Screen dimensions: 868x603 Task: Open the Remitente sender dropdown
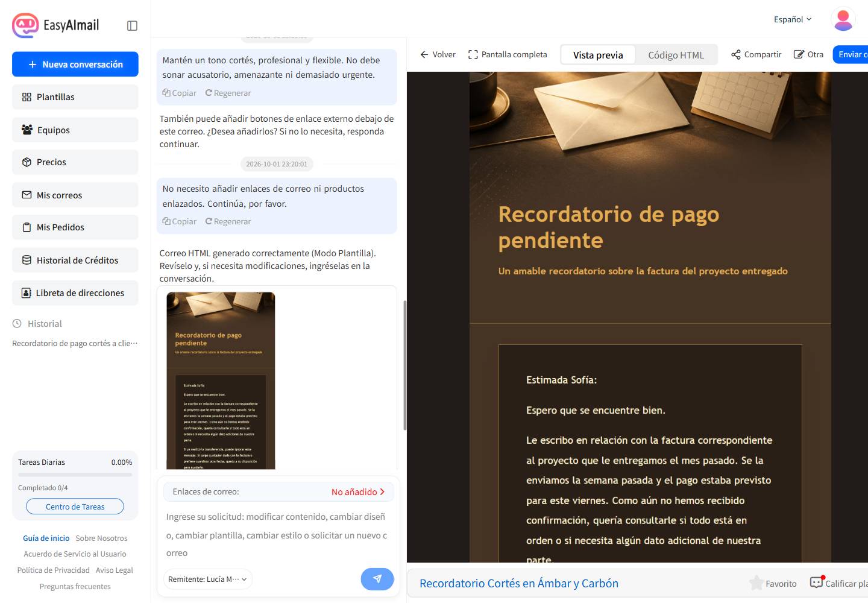(x=207, y=579)
